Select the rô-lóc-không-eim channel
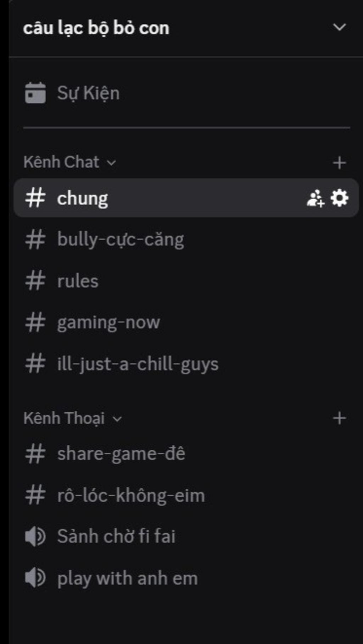 (186, 495)
